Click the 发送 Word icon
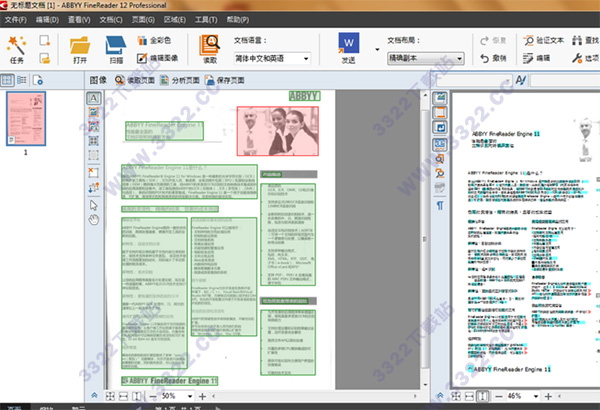The height and width of the screenshot is (410, 600). click(x=349, y=43)
